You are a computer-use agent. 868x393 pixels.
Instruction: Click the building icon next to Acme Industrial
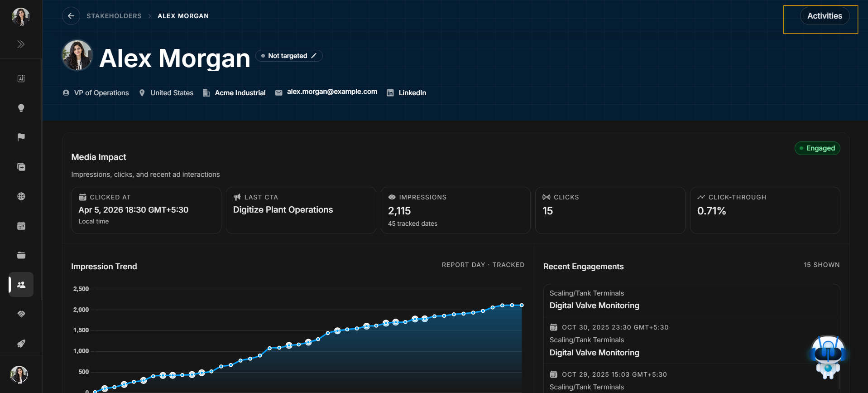click(206, 93)
